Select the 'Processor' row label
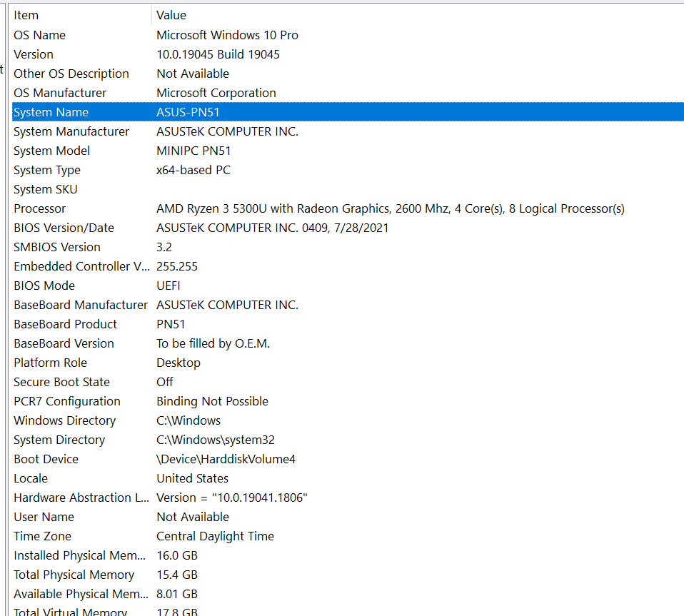 pos(40,208)
